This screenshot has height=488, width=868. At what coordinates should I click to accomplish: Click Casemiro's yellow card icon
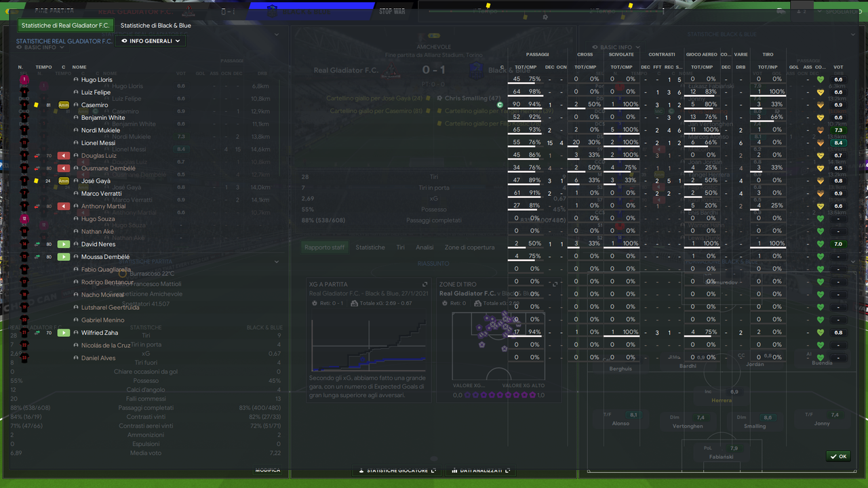click(36, 105)
